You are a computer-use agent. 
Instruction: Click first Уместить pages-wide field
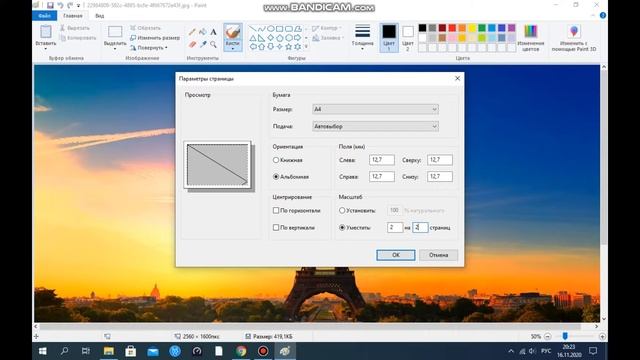coord(395,227)
